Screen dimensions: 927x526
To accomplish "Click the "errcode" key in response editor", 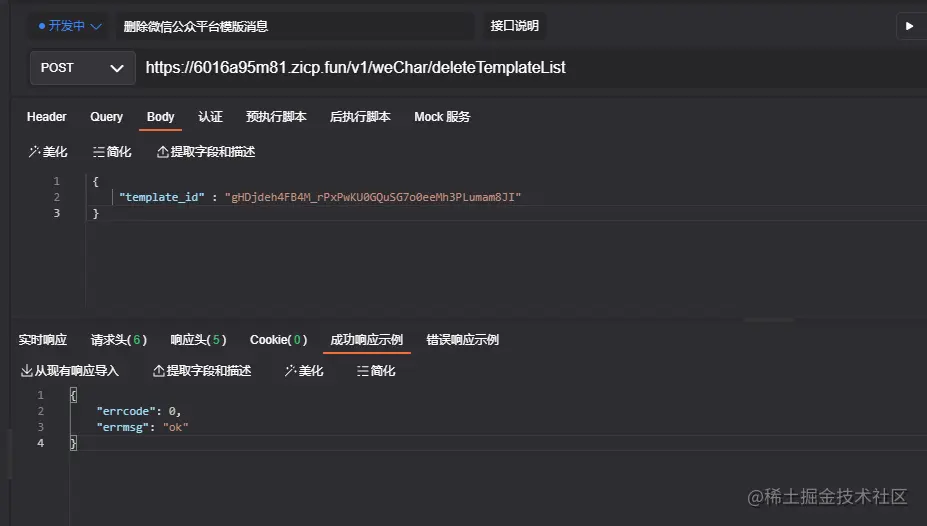I will click(x=125, y=411).
